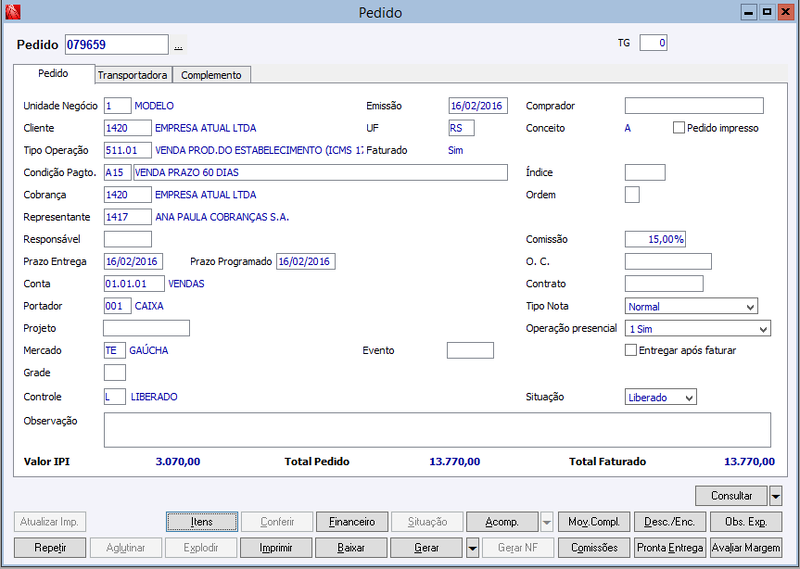Click the Acomp. button
This screenshot has width=800, height=569.
(x=502, y=522)
